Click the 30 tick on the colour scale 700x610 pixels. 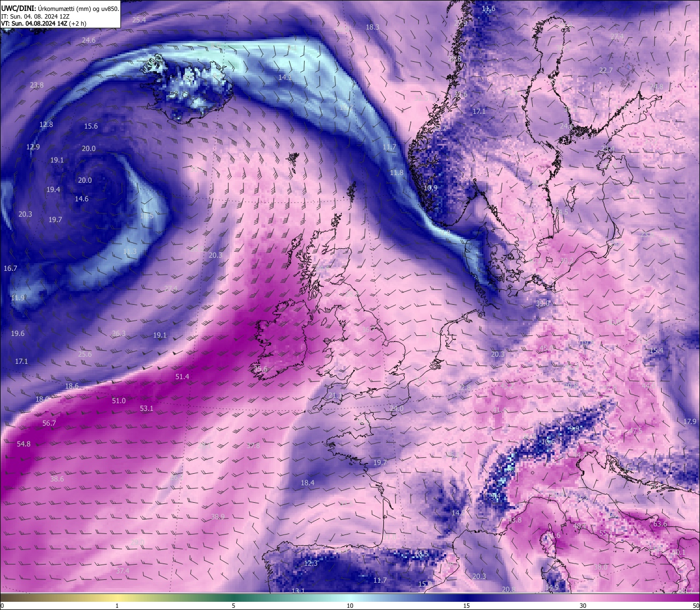tap(583, 606)
